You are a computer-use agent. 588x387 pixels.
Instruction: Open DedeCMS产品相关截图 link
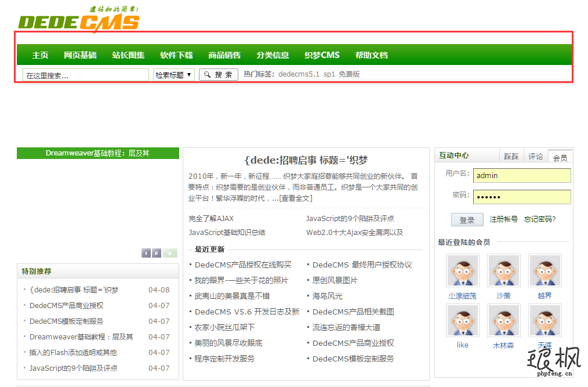pyautogui.click(x=353, y=312)
